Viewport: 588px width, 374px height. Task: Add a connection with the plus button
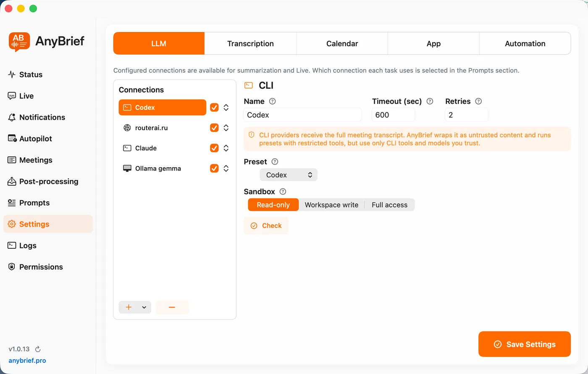pos(129,307)
